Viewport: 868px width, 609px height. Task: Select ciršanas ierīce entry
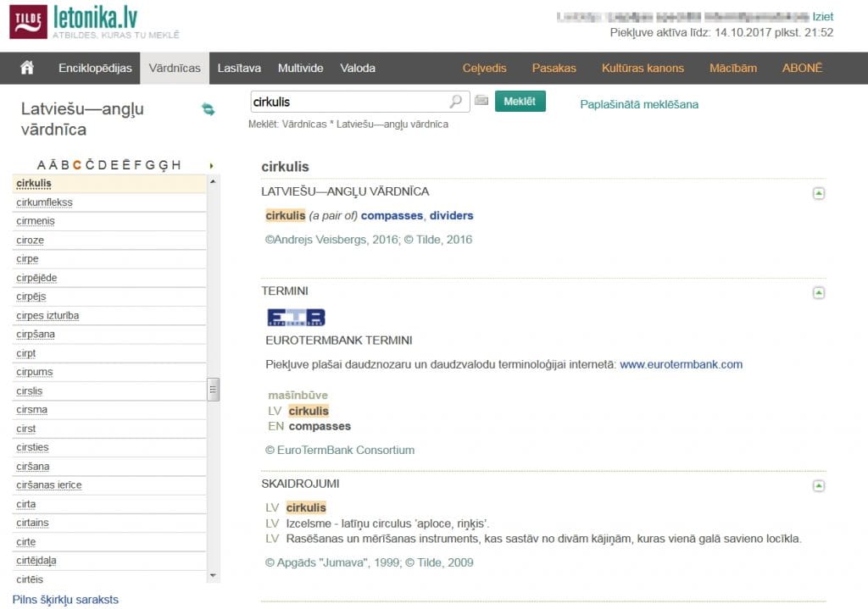[48, 485]
